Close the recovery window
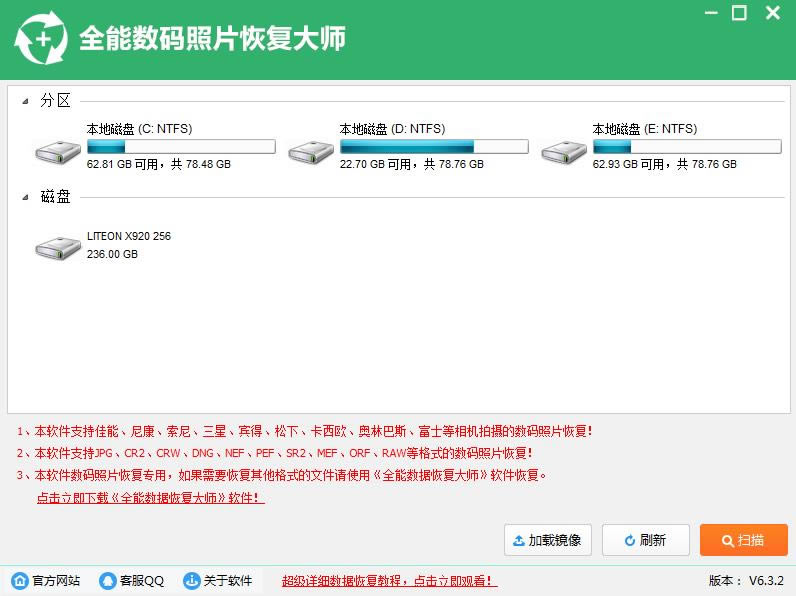Image resolution: width=796 pixels, height=596 pixels. (773, 13)
